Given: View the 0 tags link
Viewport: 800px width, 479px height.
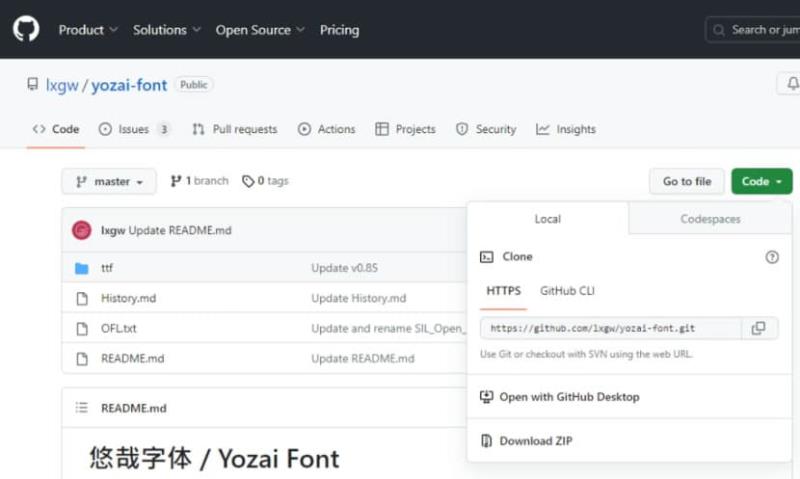Looking at the screenshot, I should pos(265,181).
